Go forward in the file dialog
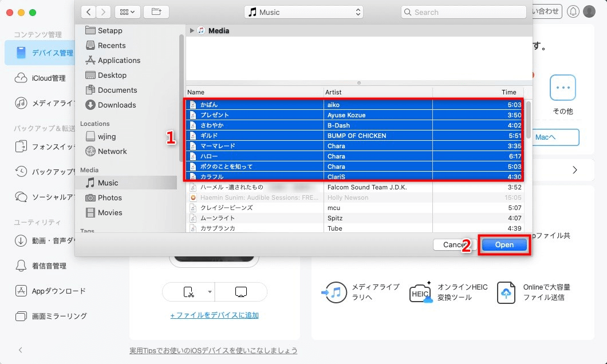607x364 pixels. tap(103, 12)
